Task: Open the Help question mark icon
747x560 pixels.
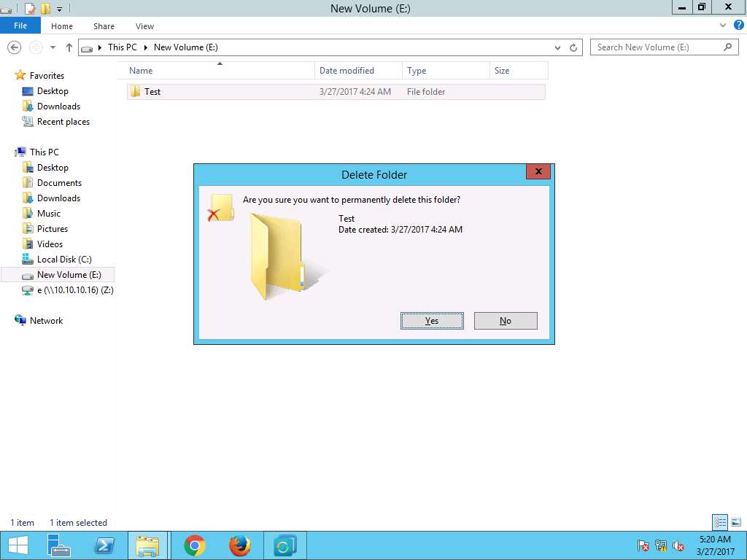Action: click(738, 26)
